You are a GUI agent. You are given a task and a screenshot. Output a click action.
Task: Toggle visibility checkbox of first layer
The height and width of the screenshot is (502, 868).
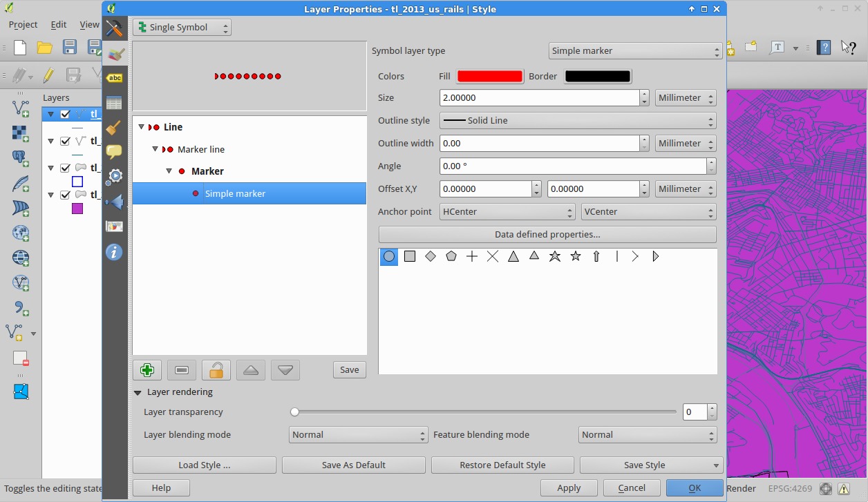pyautogui.click(x=65, y=115)
